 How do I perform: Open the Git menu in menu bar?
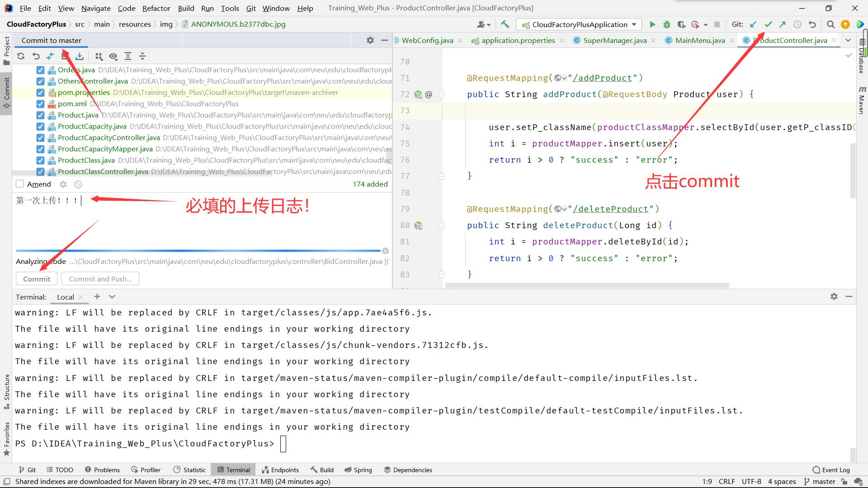click(x=250, y=8)
